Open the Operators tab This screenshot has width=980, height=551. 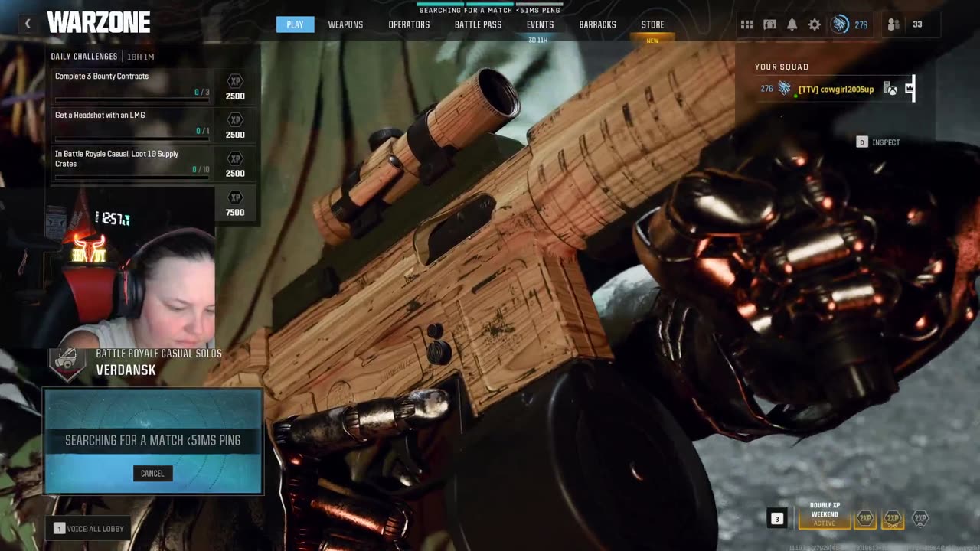(x=409, y=24)
